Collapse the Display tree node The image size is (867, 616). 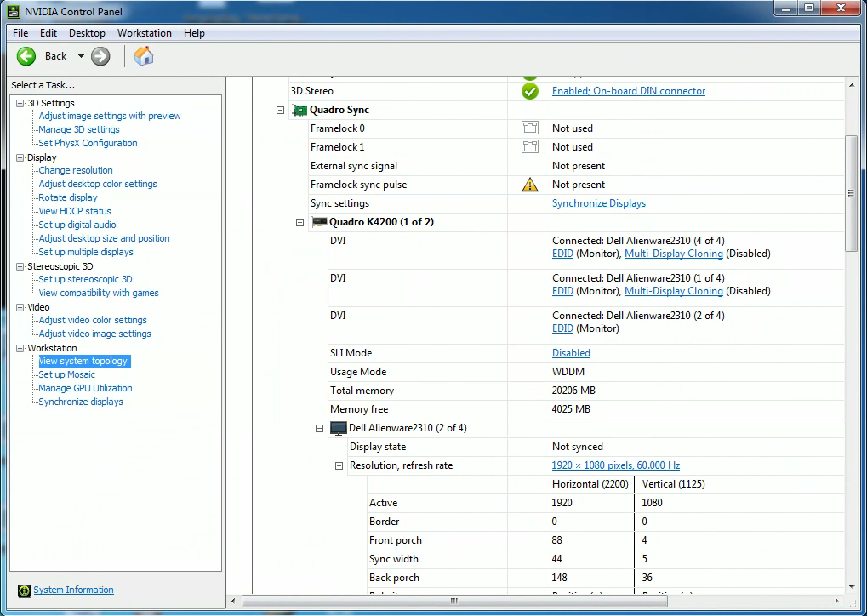coord(20,157)
